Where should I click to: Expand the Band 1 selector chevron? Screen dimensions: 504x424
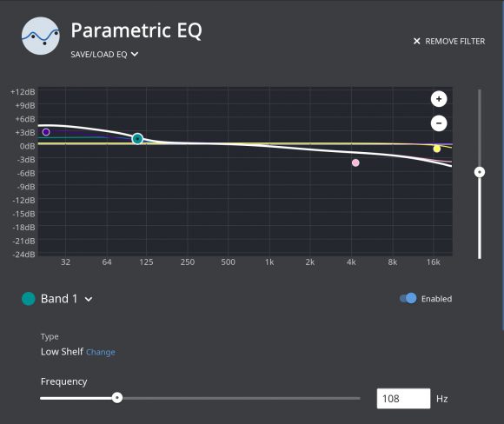[89, 299]
